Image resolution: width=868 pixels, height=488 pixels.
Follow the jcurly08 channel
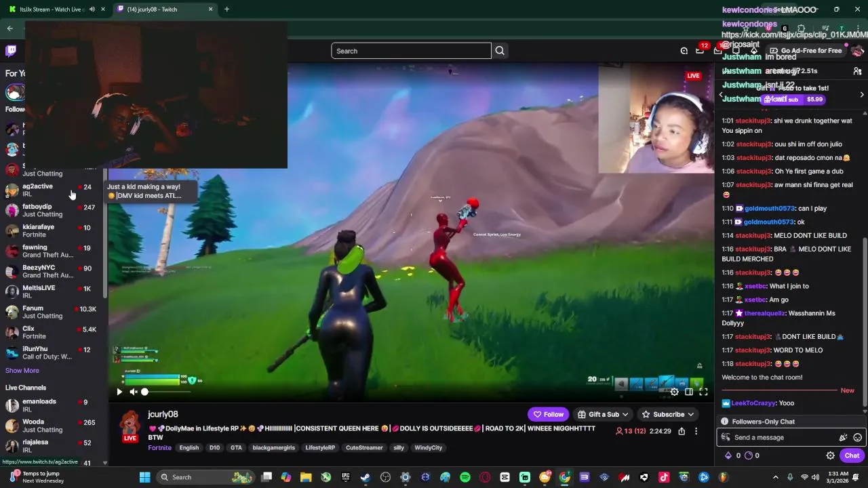[x=548, y=415]
